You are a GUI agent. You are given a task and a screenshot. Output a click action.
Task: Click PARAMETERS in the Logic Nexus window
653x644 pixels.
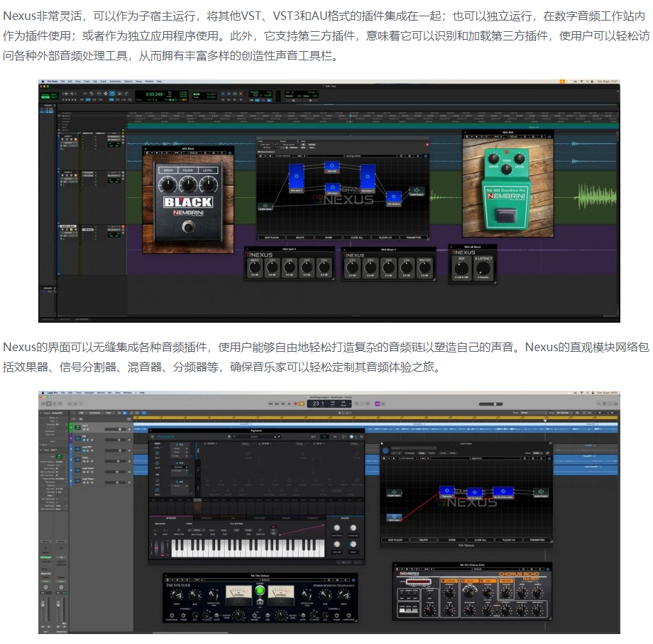click(537, 540)
